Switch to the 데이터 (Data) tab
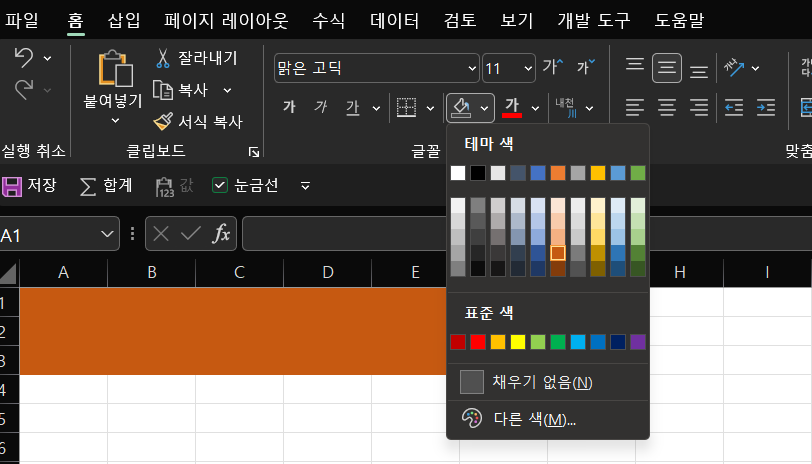812x464 pixels. 395,20
